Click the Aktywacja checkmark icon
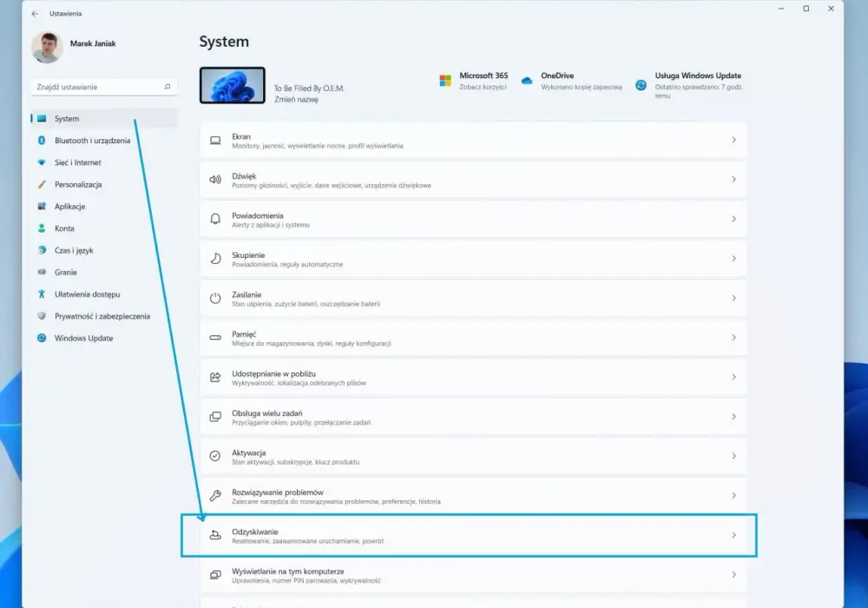The image size is (868, 608). tap(215, 456)
